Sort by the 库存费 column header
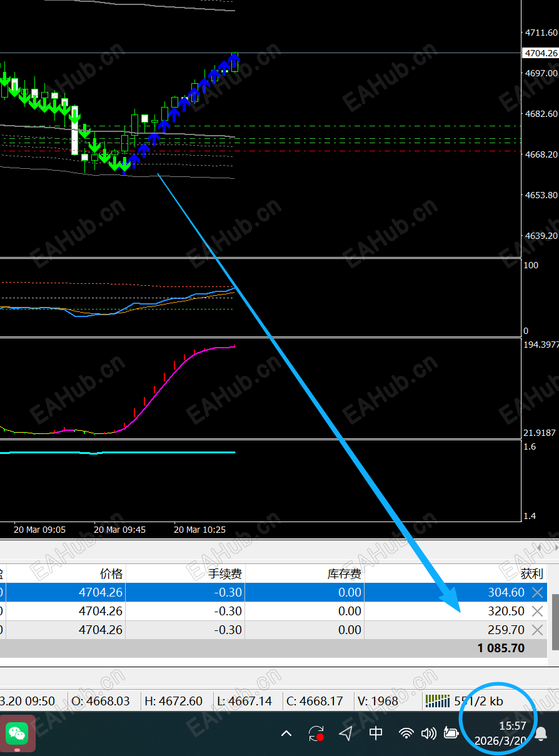 pyautogui.click(x=344, y=573)
